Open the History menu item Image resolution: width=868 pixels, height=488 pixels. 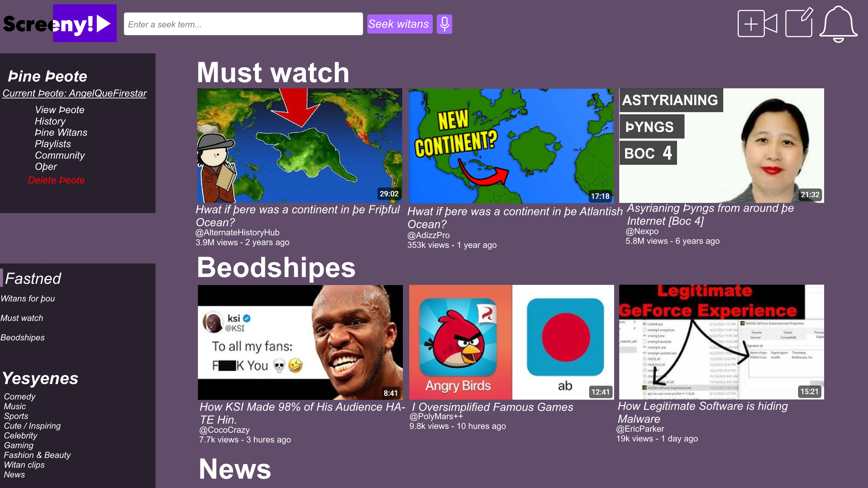50,121
